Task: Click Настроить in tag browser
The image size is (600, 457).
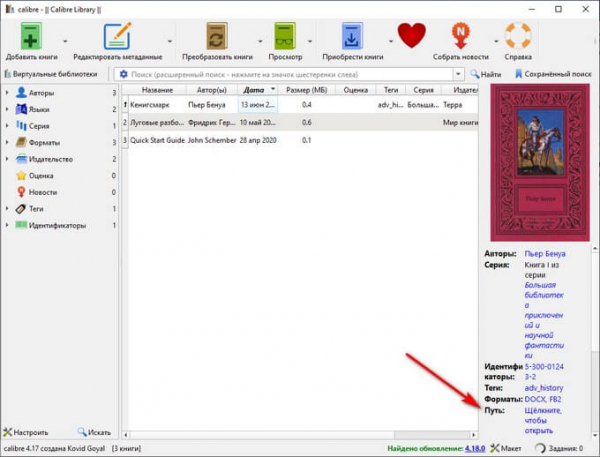Action: click(x=26, y=432)
